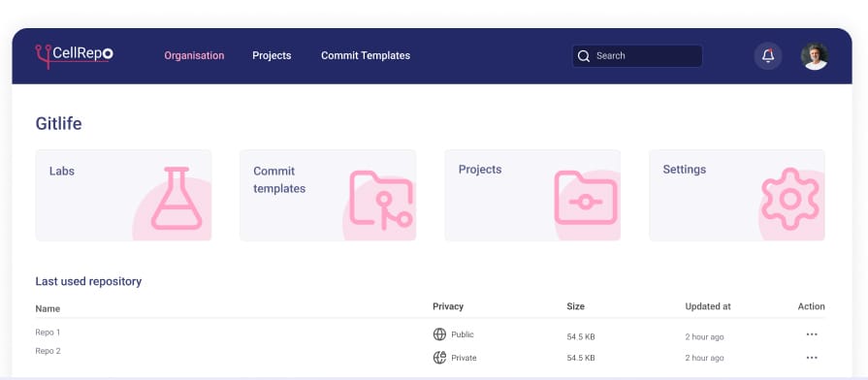Screen dimensions: 868x380
Task: Focus the Search input field
Action: point(637,56)
